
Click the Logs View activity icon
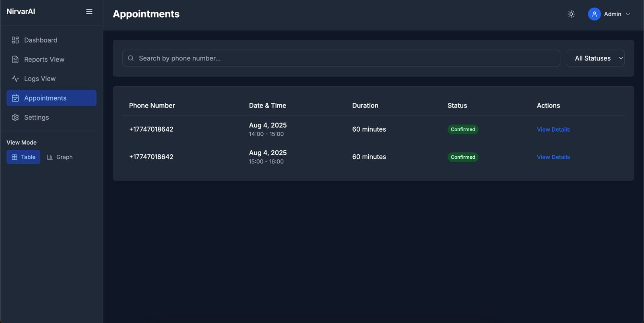pos(15,79)
